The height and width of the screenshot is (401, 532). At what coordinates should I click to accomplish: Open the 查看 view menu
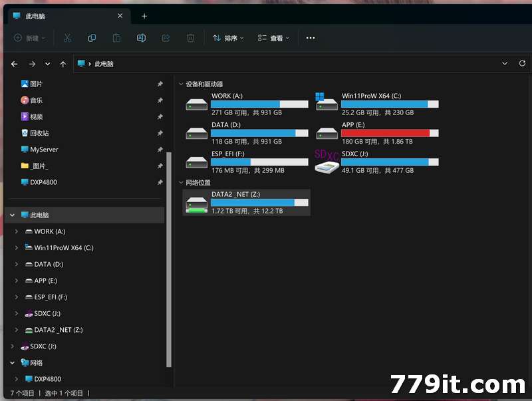[x=273, y=38]
